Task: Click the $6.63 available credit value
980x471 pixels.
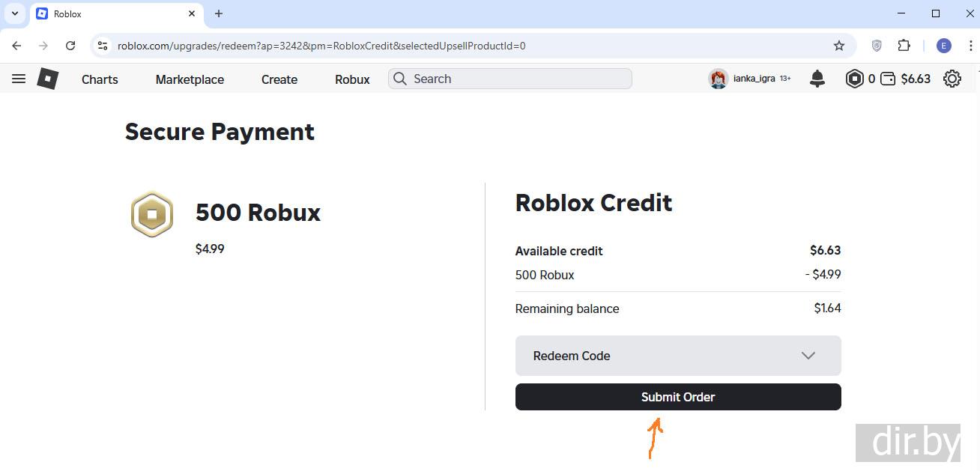Action: pyautogui.click(x=825, y=250)
